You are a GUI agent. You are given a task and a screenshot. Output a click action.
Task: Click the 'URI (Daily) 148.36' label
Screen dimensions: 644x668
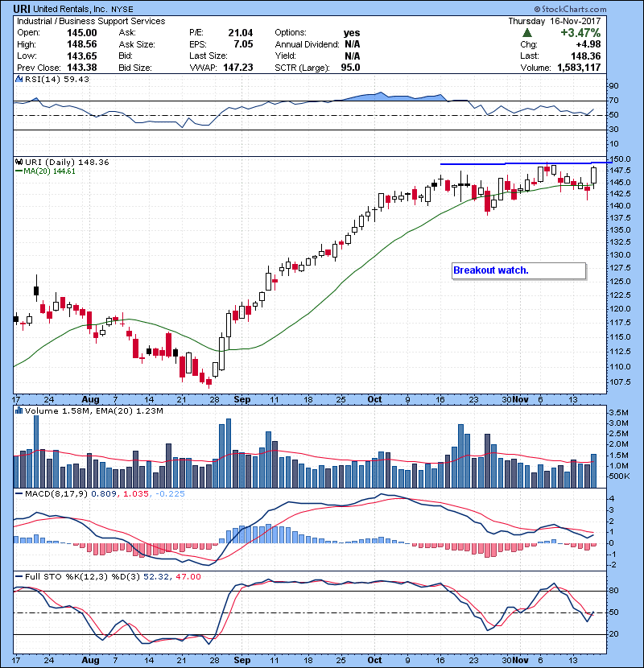pos(67,163)
